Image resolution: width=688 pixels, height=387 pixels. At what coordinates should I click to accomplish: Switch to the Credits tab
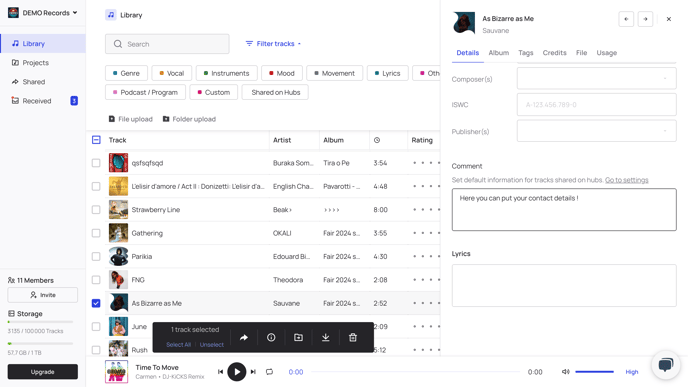pos(555,53)
